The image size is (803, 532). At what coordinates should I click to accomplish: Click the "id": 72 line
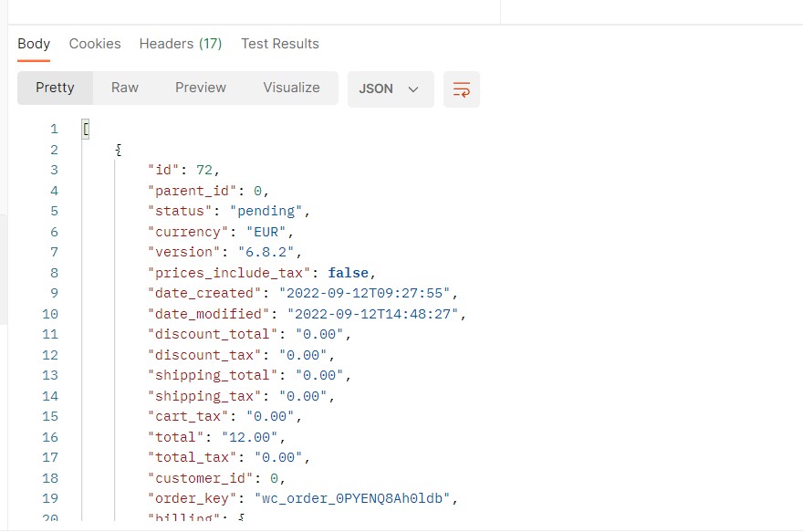[183, 170]
